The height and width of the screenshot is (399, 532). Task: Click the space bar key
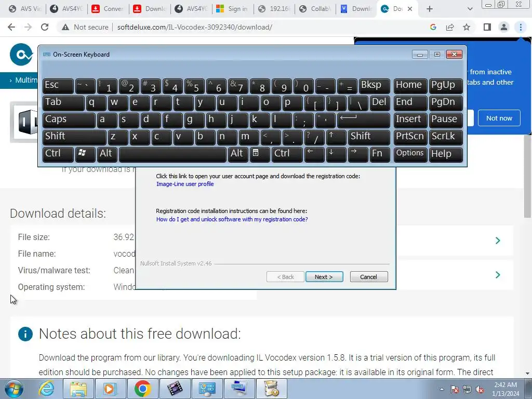coord(172,154)
